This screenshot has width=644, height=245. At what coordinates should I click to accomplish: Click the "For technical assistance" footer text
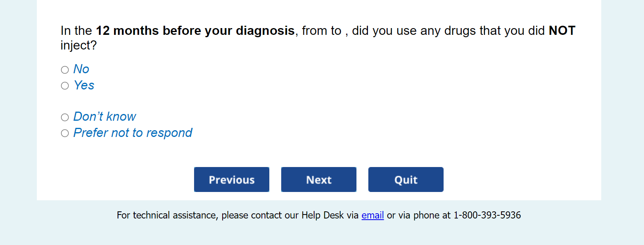167,215
